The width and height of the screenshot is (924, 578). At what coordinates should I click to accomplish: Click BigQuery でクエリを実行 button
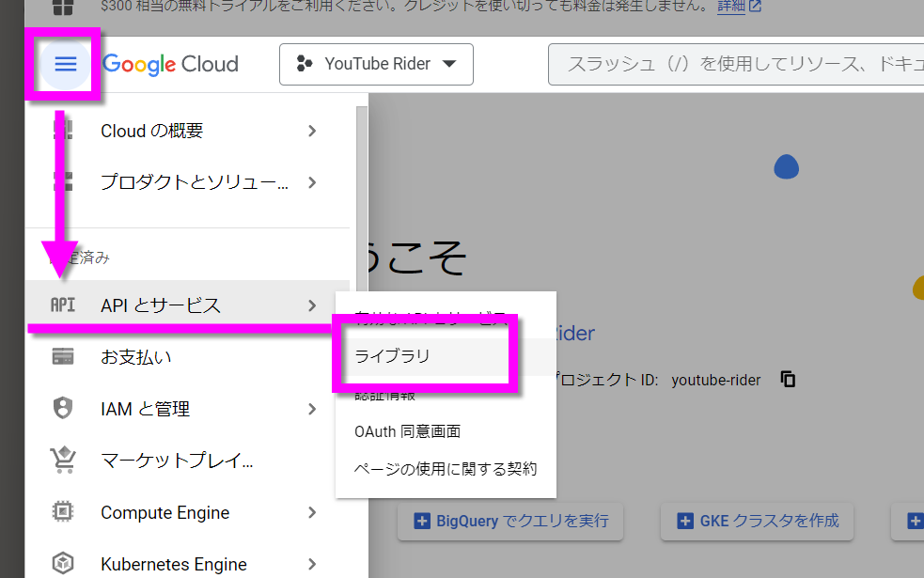pos(510,521)
